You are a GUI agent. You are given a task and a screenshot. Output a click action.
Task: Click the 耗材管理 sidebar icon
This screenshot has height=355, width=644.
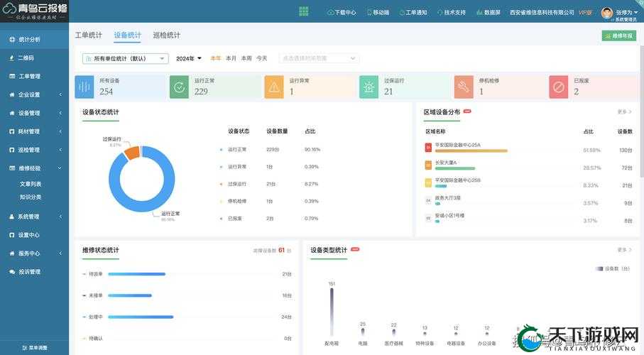(12, 131)
